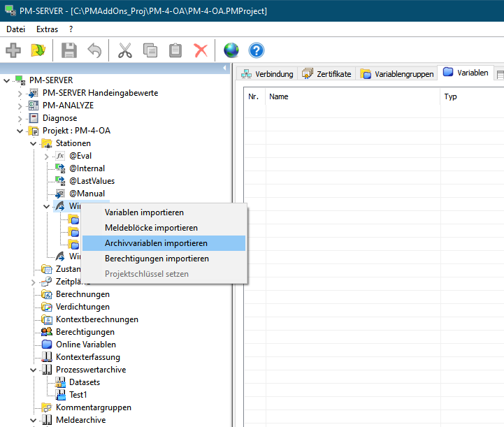Expand the Diagnose node
The height and width of the screenshot is (427, 504).
coord(20,119)
